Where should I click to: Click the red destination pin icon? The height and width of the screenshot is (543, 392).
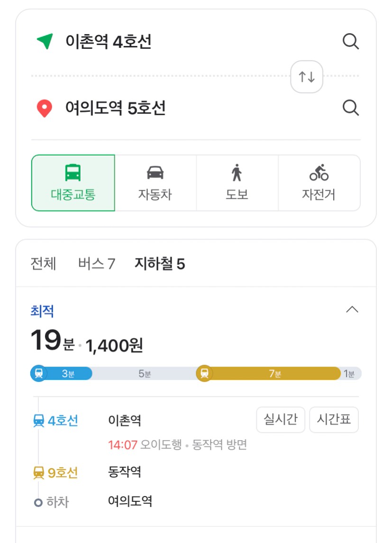pos(44,109)
